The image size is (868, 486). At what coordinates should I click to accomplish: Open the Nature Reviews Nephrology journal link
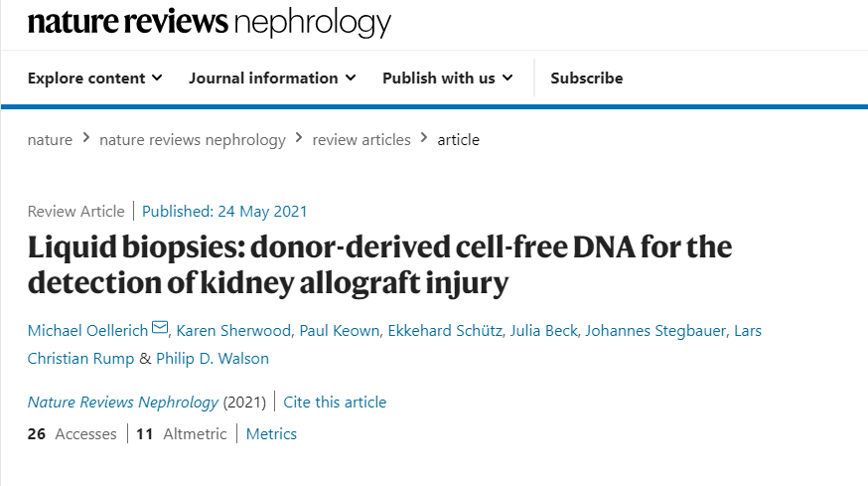point(123,403)
